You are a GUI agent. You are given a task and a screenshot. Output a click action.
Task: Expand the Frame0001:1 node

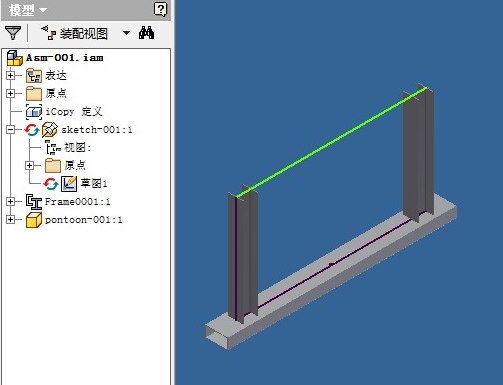click(x=10, y=201)
